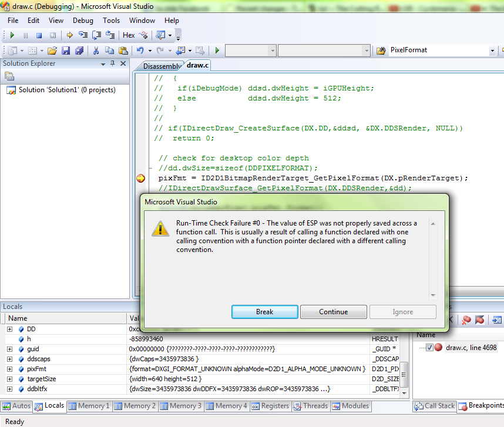The width and height of the screenshot is (504, 427).
Task: Click Delete All Breakpoints icon
Action: coord(466,320)
